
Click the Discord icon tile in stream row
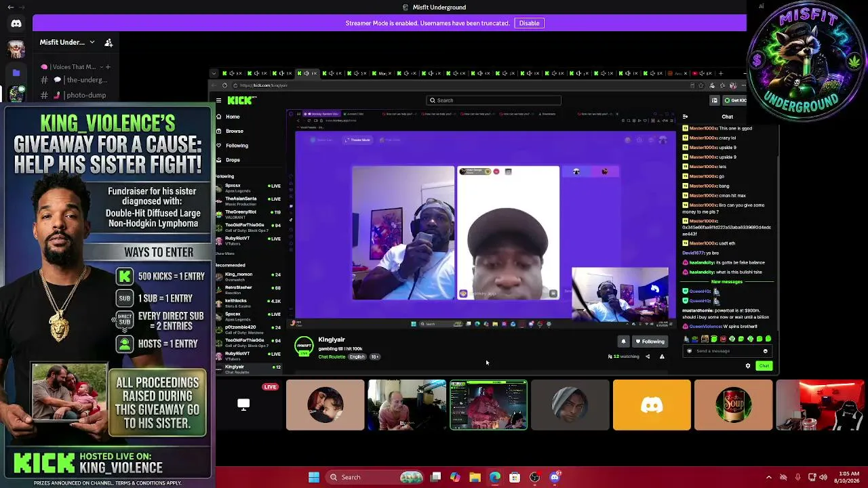652,405
